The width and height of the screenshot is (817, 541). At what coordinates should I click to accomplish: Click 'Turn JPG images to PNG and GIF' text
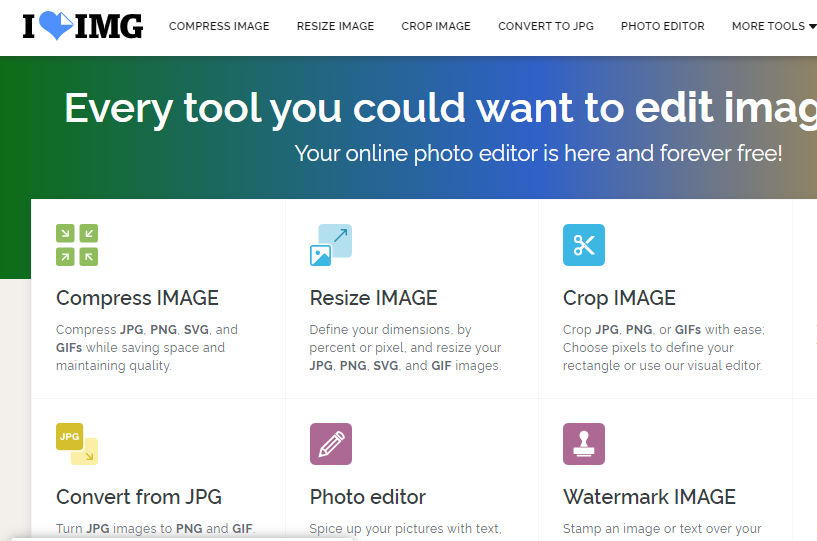(155, 528)
